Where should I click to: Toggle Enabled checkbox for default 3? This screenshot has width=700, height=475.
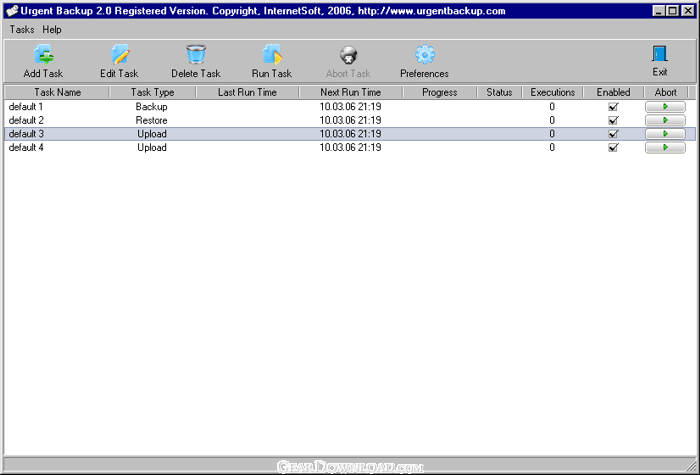point(613,134)
